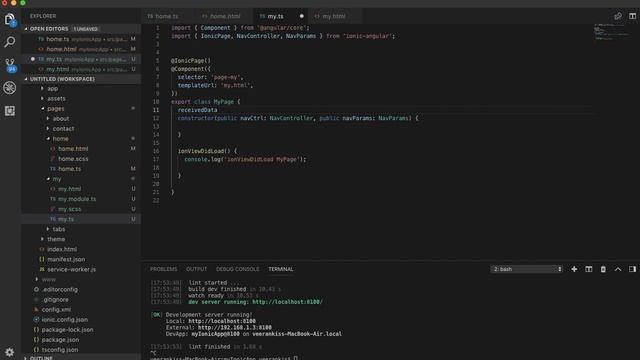Viewport: 640px width, 360px height.
Task: Click line number 16 in the gutter
Action: pos(156,151)
